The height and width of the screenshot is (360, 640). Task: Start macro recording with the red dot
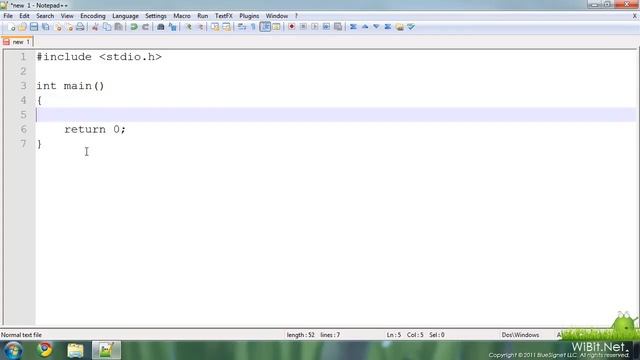[x=291, y=27]
